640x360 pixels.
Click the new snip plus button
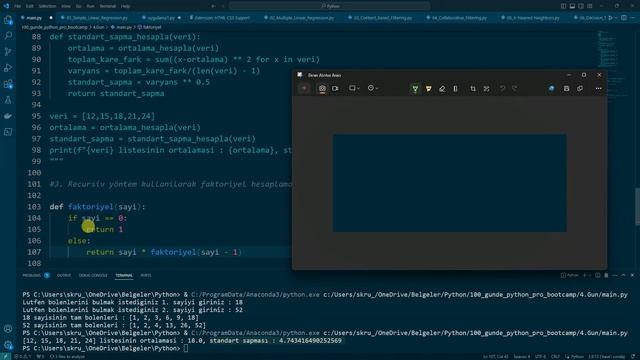click(304, 88)
